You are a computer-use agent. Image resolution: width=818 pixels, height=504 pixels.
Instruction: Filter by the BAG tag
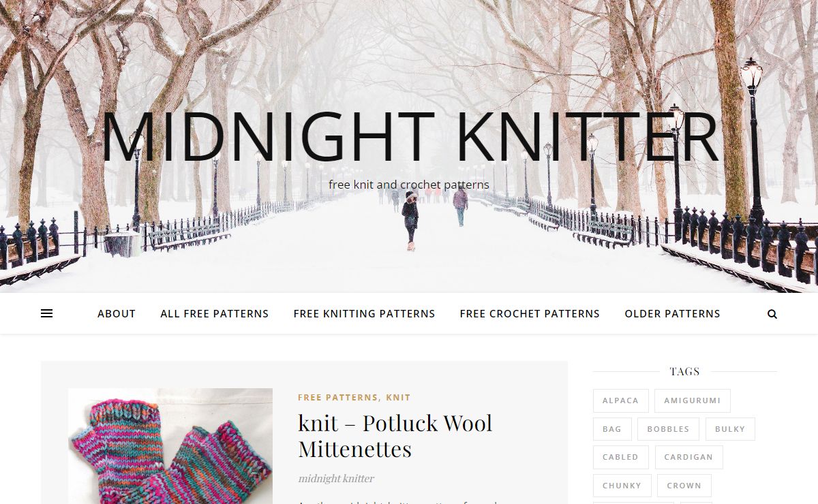[x=612, y=429]
